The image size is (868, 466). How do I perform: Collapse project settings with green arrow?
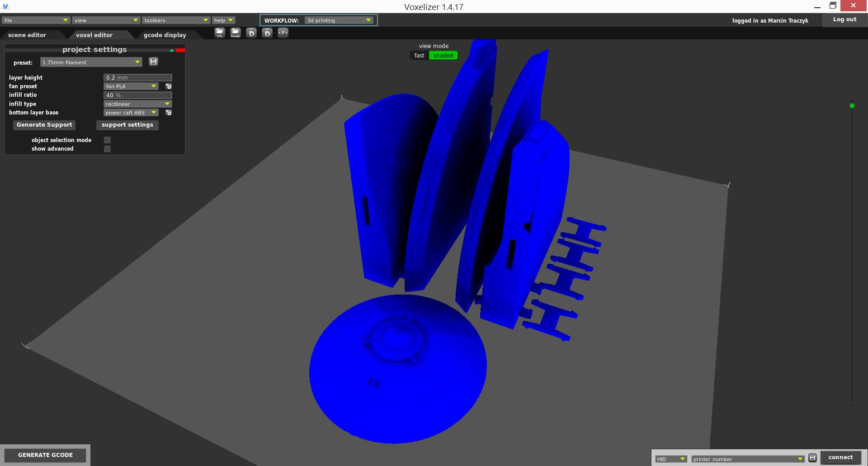click(x=172, y=50)
